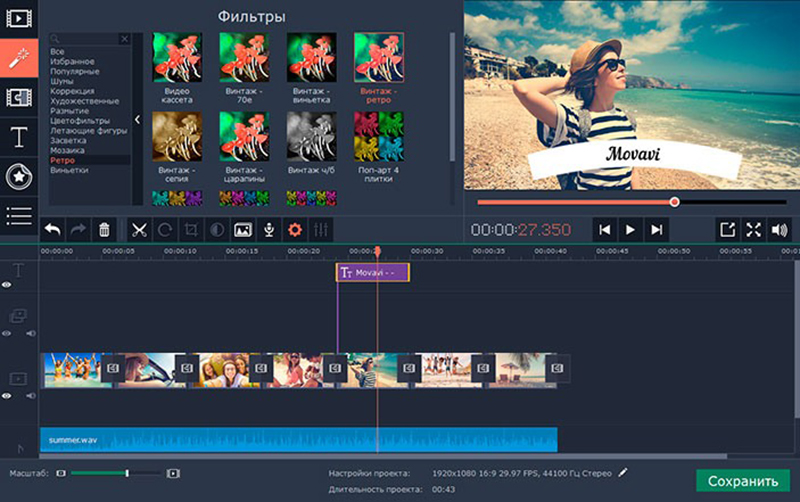Click the Rotate icon in toolbar
The width and height of the screenshot is (800, 502).
(x=165, y=230)
